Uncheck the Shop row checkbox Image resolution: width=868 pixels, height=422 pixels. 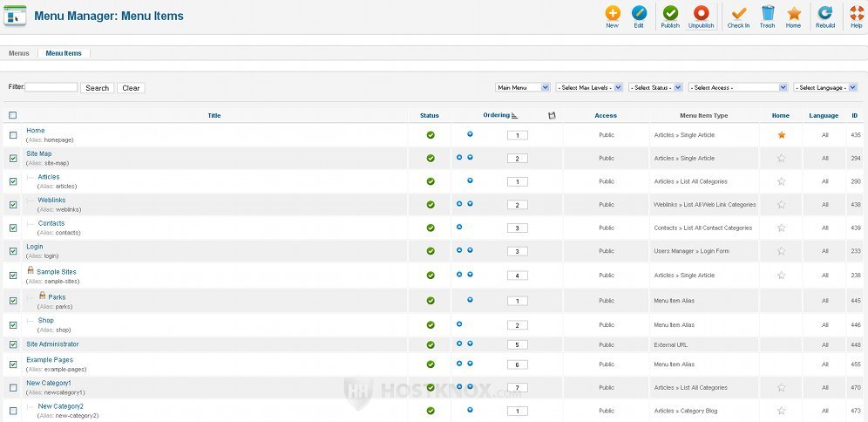[13, 325]
